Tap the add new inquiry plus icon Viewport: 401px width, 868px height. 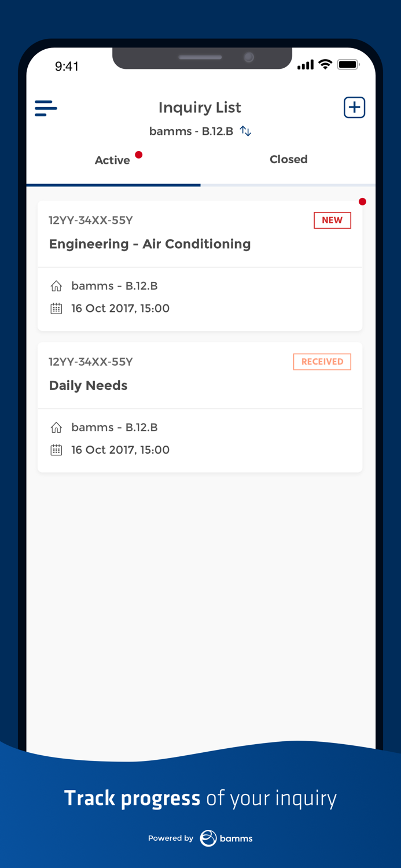click(354, 108)
